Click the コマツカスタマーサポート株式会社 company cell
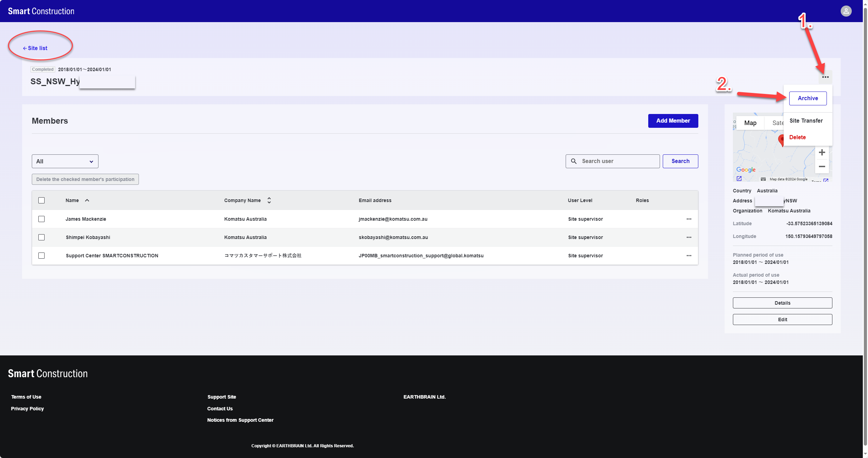 263,256
